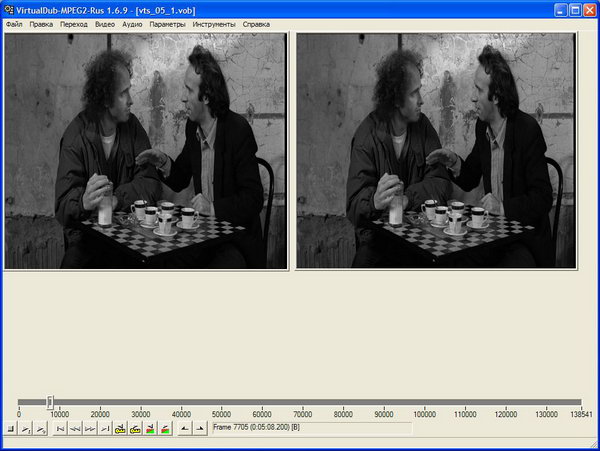
Task: Open the Параметры menu
Action: click(167, 24)
